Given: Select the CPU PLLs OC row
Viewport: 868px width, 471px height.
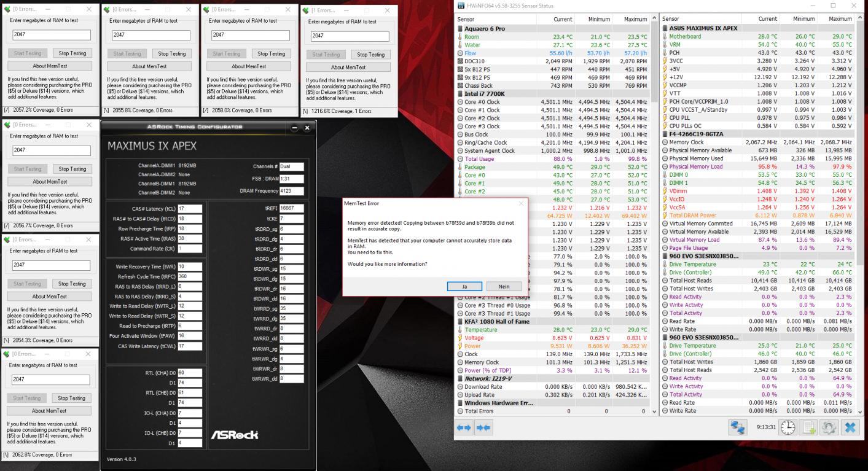Looking at the screenshot, I should tap(757, 126).
